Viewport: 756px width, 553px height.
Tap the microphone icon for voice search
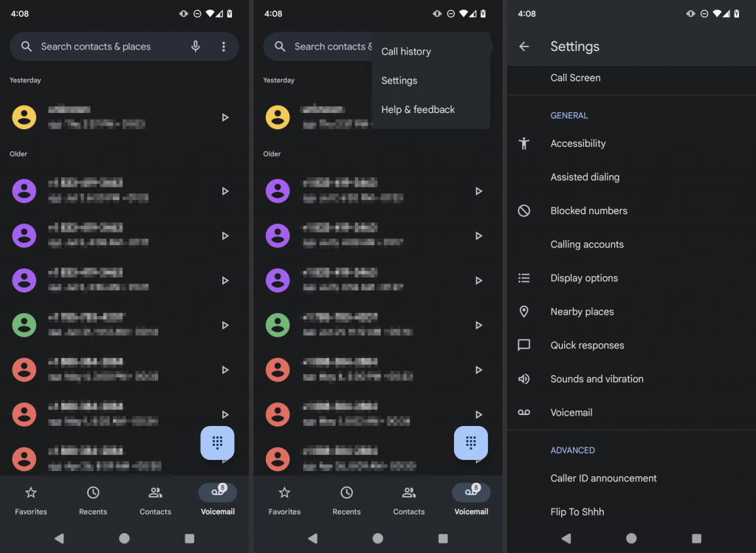195,47
